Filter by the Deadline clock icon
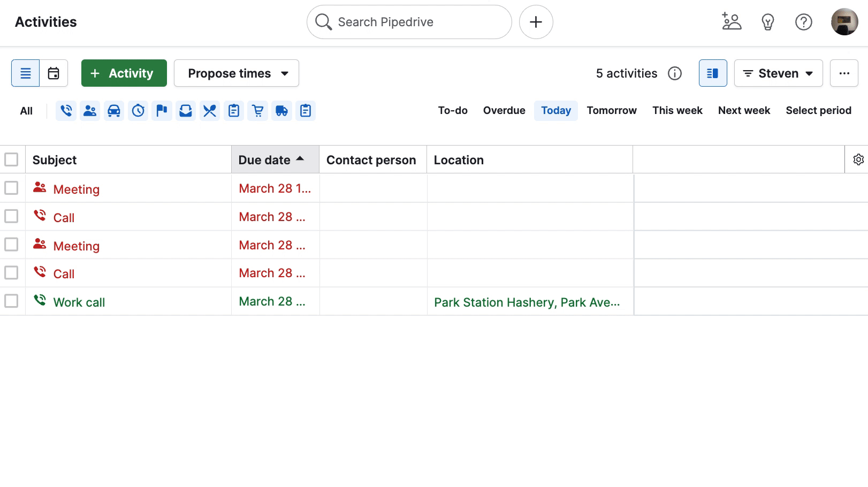This screenshot has width=868, height=487. click(138, 111)
